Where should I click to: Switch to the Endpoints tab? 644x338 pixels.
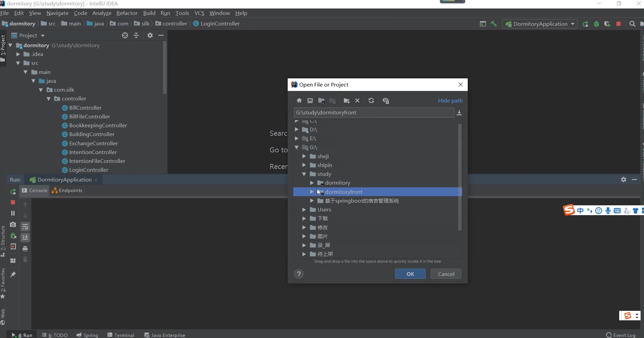(x=67, y=190)
